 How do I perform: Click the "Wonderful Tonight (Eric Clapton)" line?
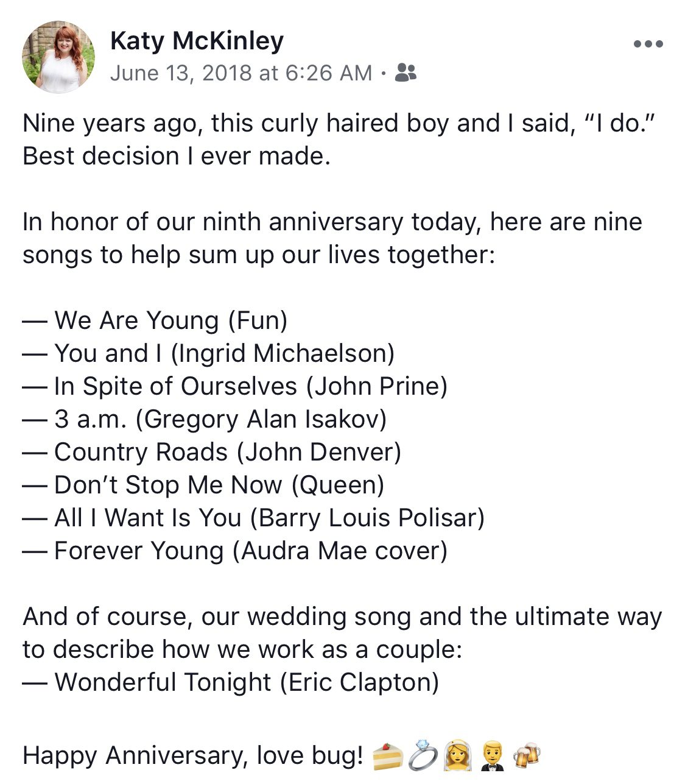click(246, 682)
